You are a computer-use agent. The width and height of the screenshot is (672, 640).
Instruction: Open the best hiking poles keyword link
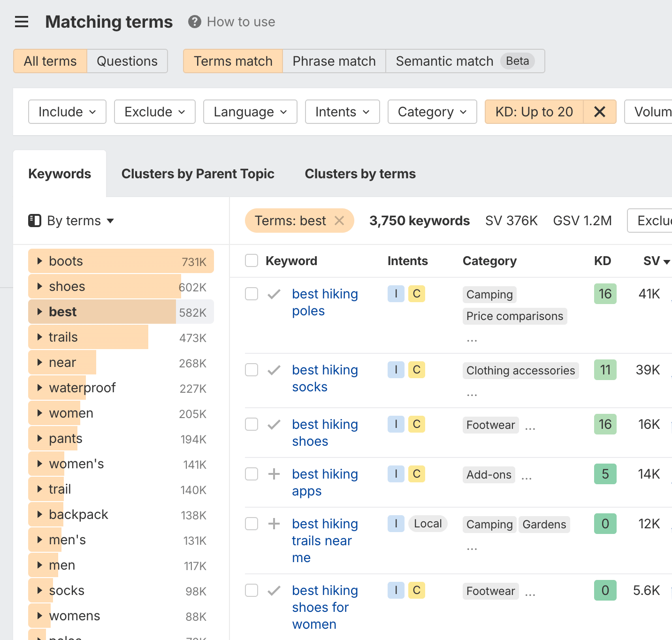(325, 303)
